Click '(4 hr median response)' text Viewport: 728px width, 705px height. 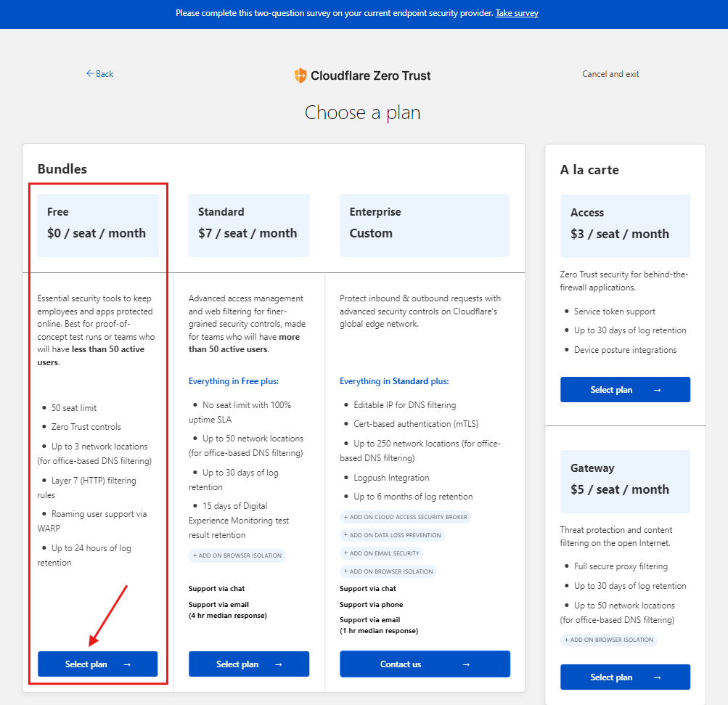228,616
